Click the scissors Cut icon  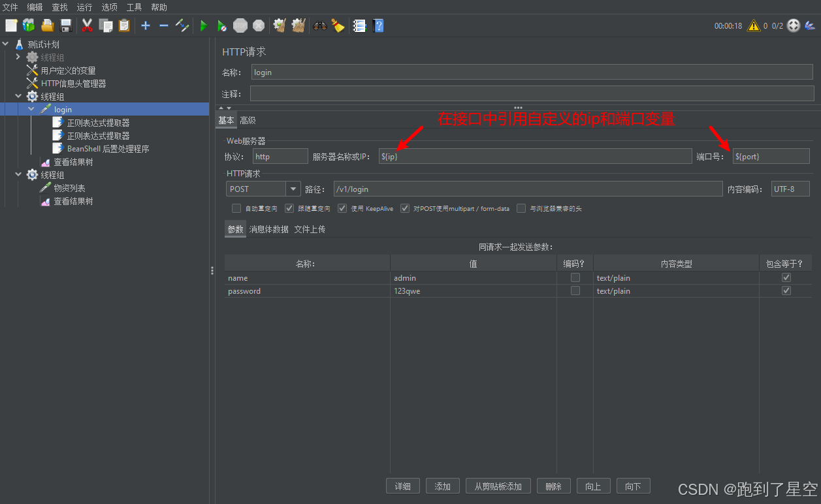86,25
